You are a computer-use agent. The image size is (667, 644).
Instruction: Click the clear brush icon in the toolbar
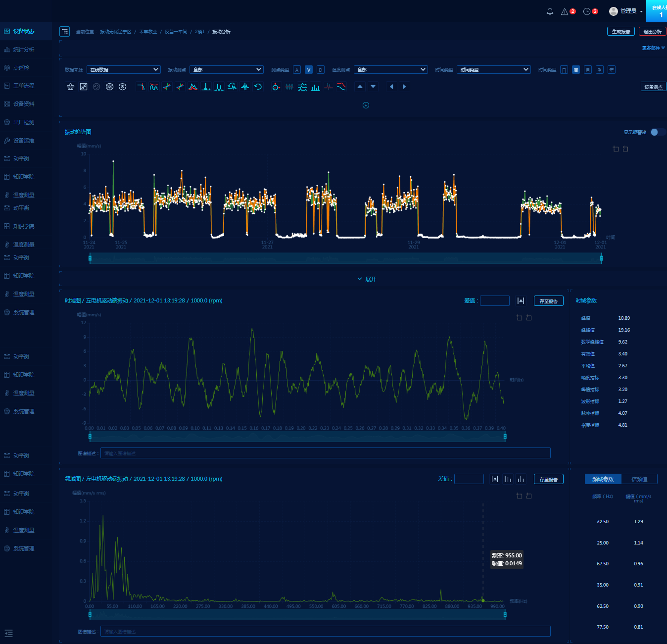pyautogui.click(x=71, y=87)
